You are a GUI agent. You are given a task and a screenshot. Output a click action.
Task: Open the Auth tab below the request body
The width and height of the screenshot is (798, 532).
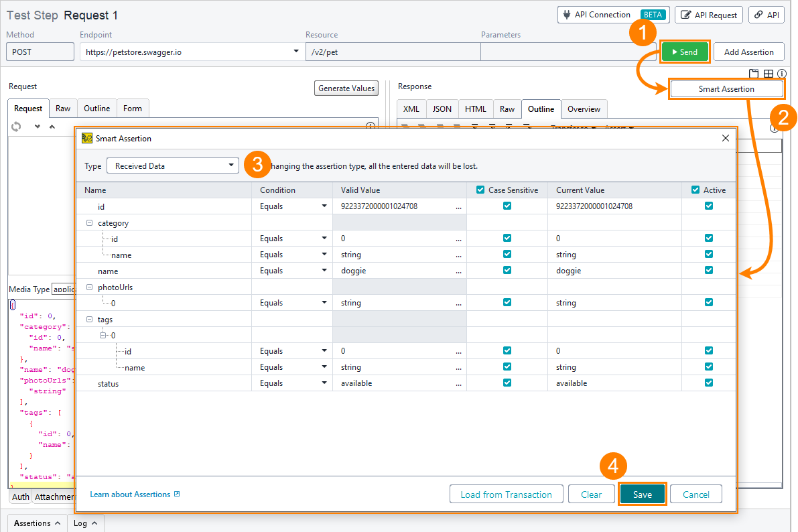tap(21, 497)
